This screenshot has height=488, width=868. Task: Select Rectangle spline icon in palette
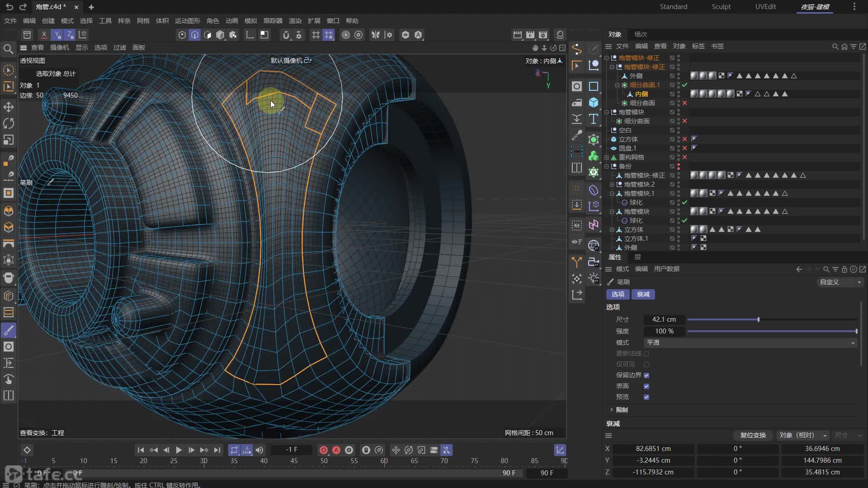coord(594,86)
